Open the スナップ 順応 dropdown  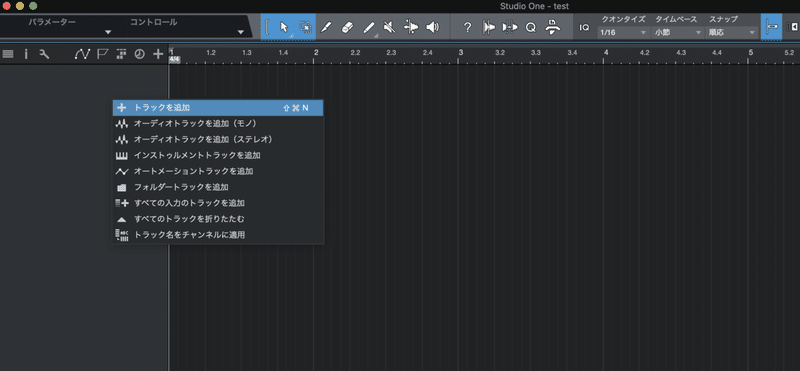(x=732, y=32)
